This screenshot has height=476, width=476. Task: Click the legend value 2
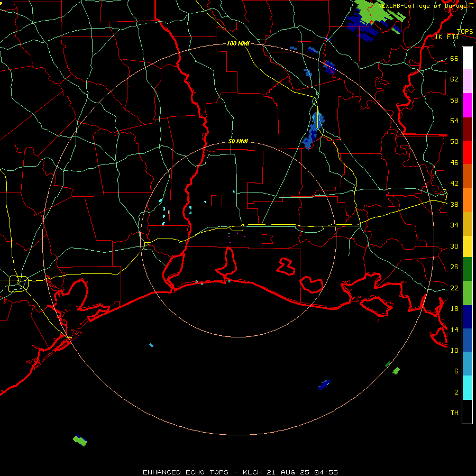[x=456, y=392]
